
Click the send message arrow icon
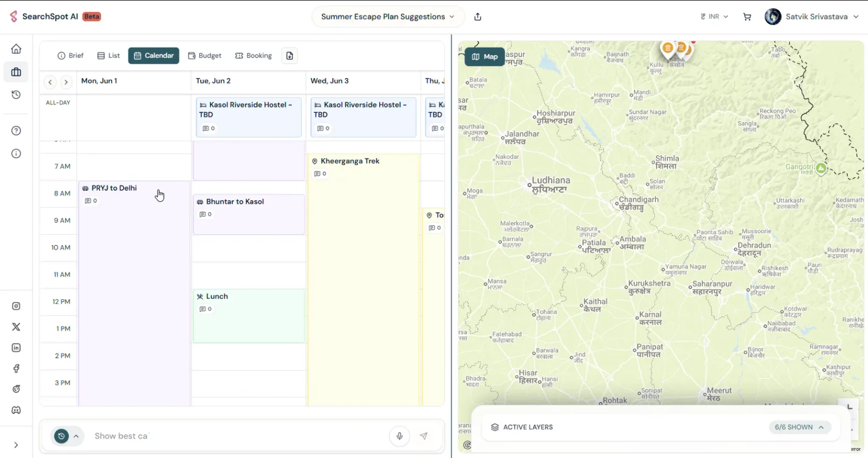pos(424,436)
